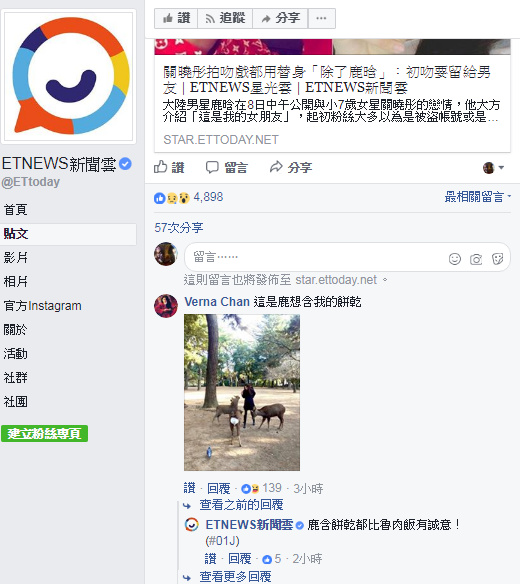Viewport: 520px width, 584px height.
Task: Open the three-dots more options menu
Action: 321,18
